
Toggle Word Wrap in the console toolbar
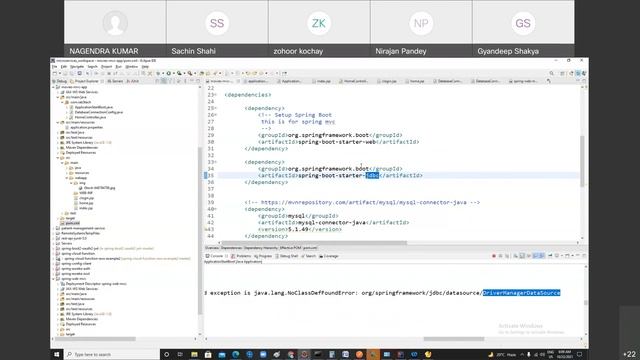pos(529,256)
